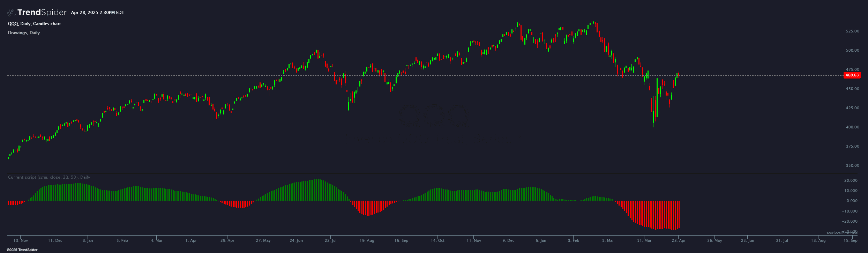
Task: Click the 11. Nov date label
Action: coord(474,240)
